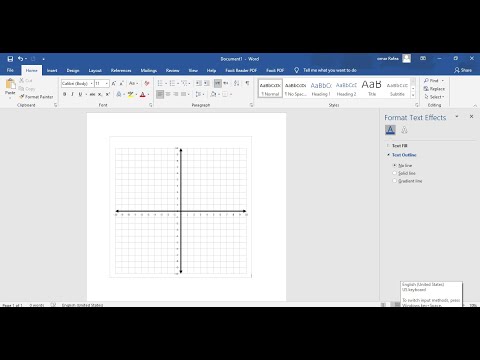Click the Sort icon in Paragraph group
The image size is (480, 360).
click(x=236, y=83)
